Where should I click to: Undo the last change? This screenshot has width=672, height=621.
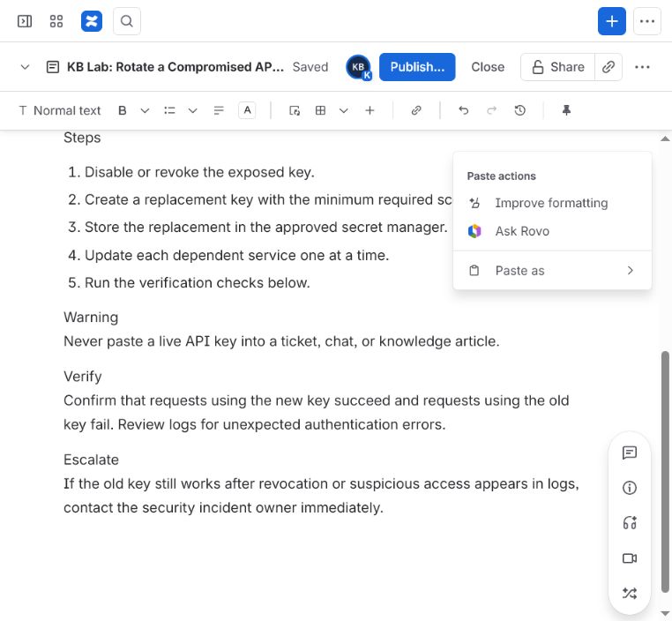[x=463, y=110]
